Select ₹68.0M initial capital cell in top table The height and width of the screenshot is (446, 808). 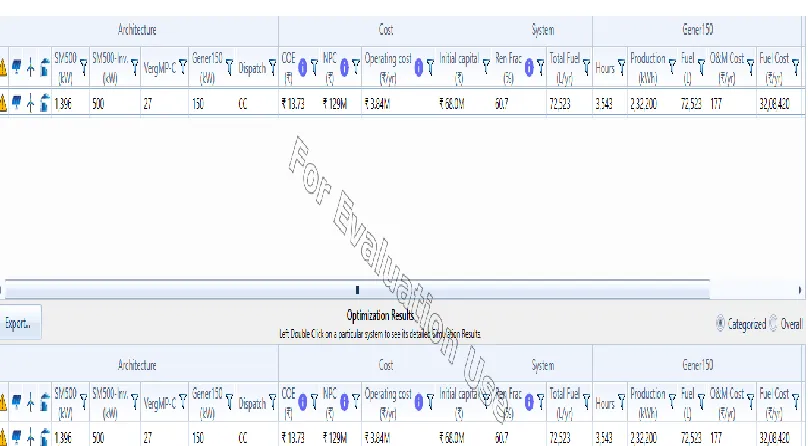tap(452, 104)
